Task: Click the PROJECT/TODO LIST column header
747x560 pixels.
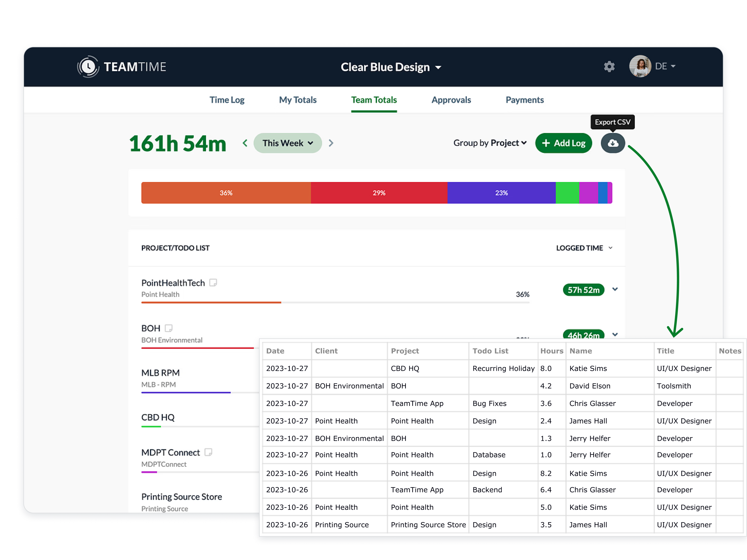Action: pos(175,248)
